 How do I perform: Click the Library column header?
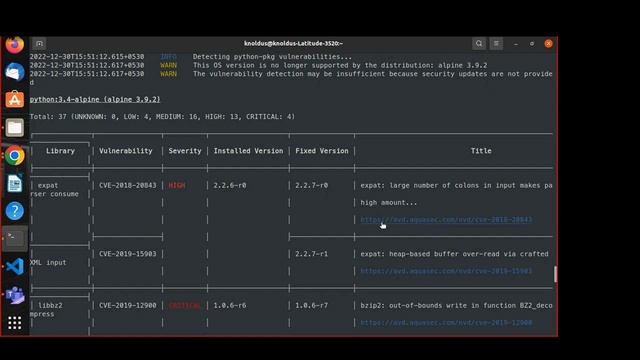pyautogui.click(x=60, y=151)
